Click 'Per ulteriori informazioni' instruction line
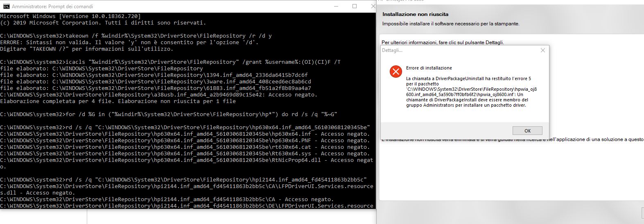The width and height of the screenshot is (644, 224). pos(443,42)
